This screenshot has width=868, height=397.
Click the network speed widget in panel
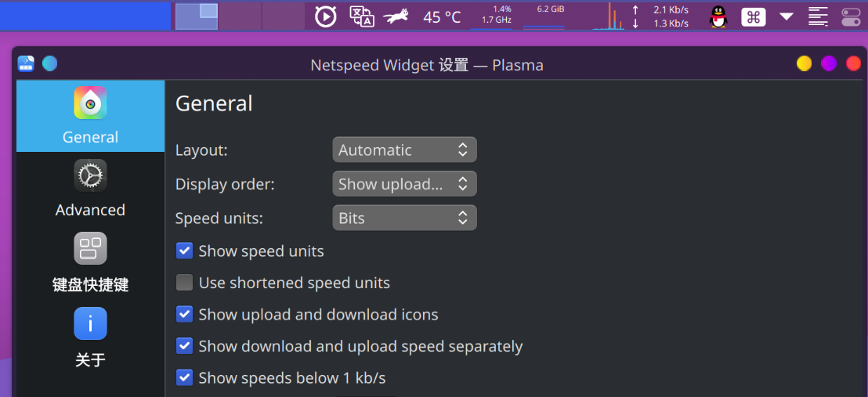click(660, 16)
